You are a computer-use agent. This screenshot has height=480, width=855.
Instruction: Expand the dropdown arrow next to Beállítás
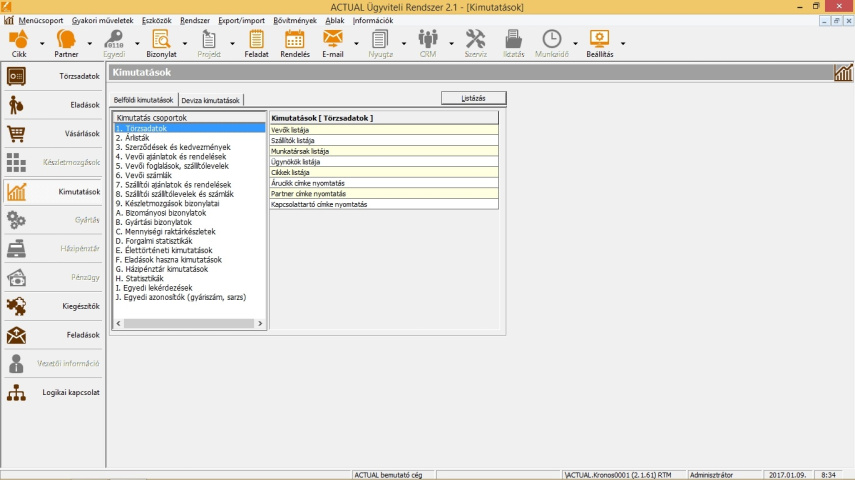(x=623, y=44)
